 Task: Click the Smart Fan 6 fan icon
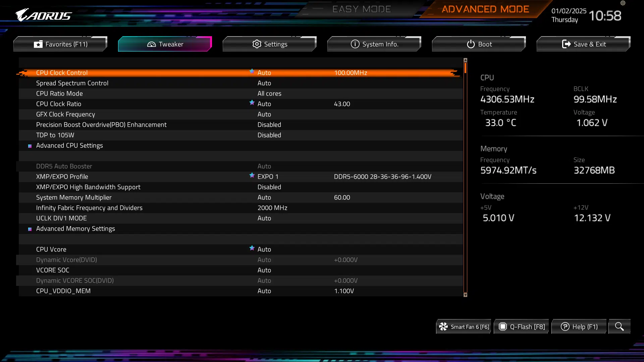[443, 326]
